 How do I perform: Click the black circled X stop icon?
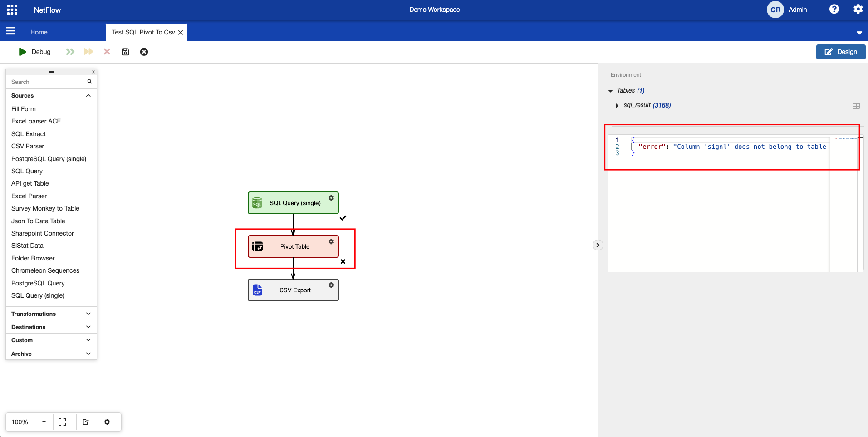pyautogui.click(x=144, y=52)
